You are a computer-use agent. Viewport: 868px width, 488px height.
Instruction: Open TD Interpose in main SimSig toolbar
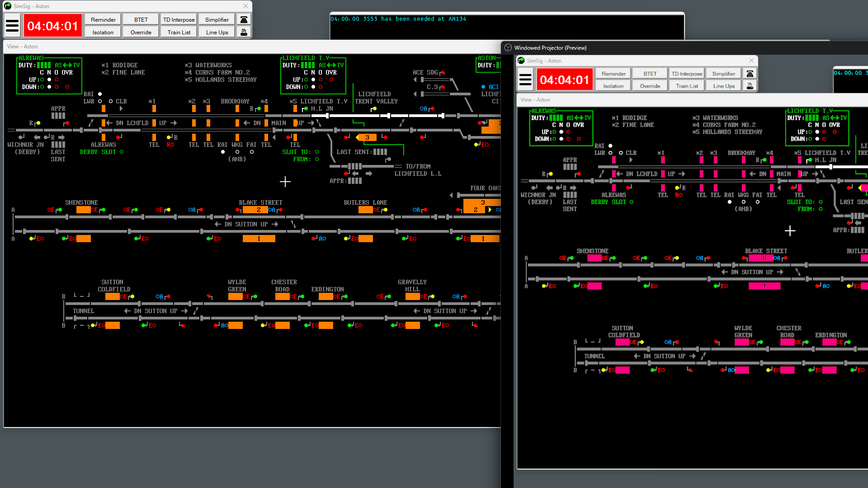179,19
